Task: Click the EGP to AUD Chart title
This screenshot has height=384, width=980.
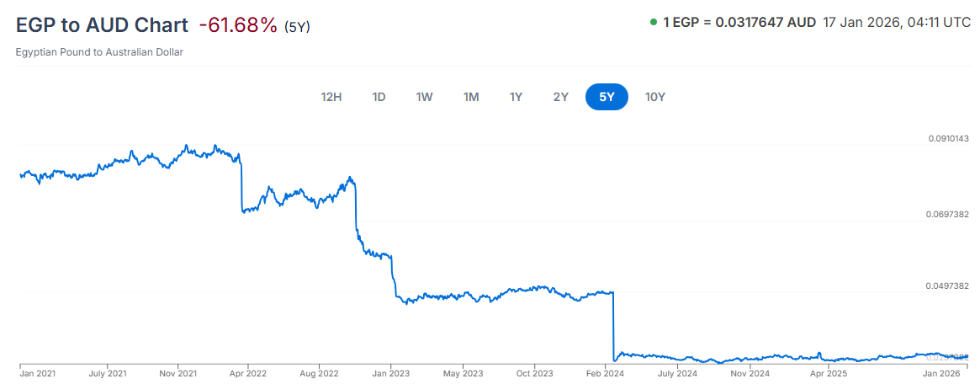Action: pos(102,25)
